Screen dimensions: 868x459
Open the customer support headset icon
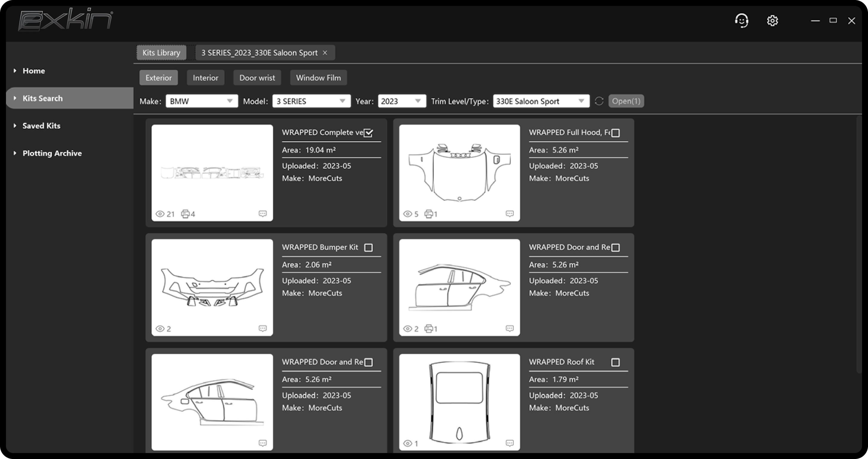(x=741, y=21)
